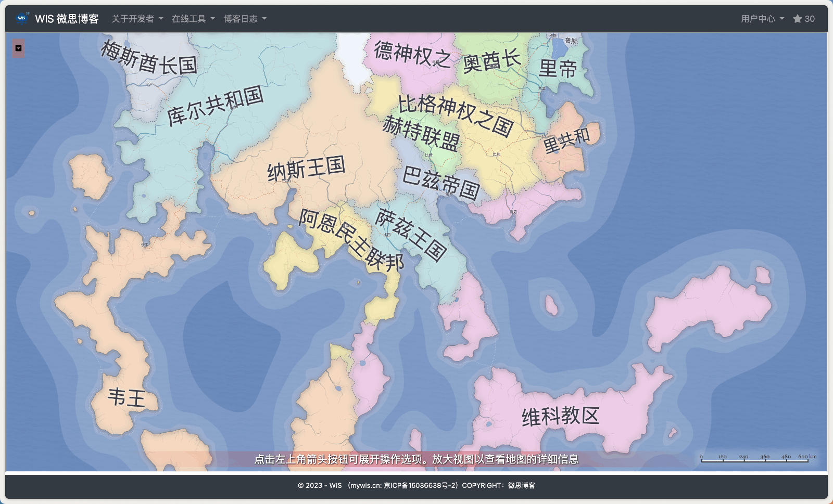833x504 pixels.
Task: Click the WIS logo icon in navbar
Action: (x=22, y=18)
